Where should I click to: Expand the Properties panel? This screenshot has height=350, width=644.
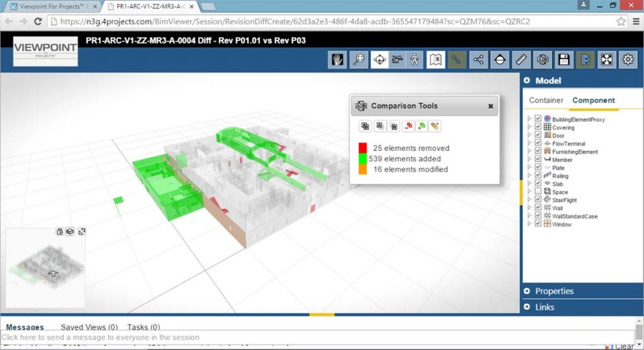click(x=582, y=291)
